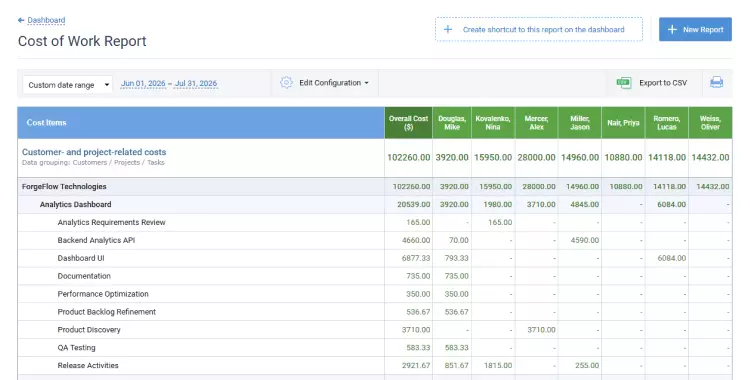Click the 6084.00 cell in the Dashboard UI row
This screenshot has width=750, height=380.
[672, 258]
